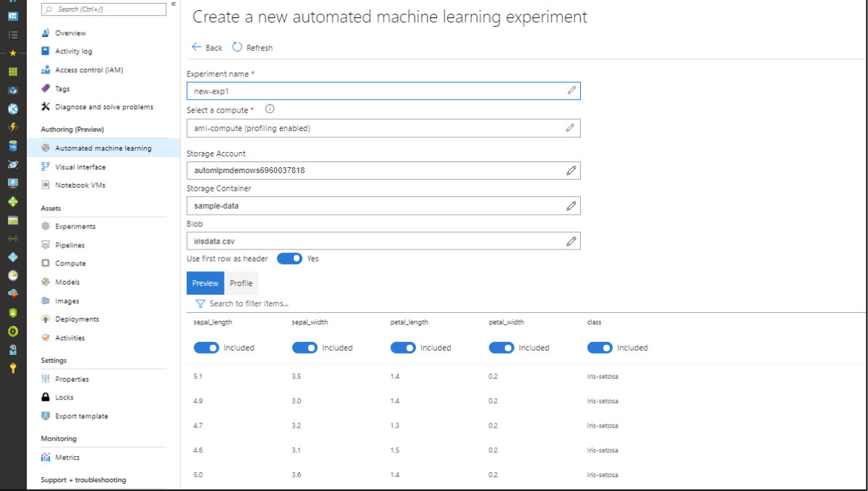This screenshot has width=868, height=491.
Task: Disable the class column Included toggle
Action: (x=600, y=348)
